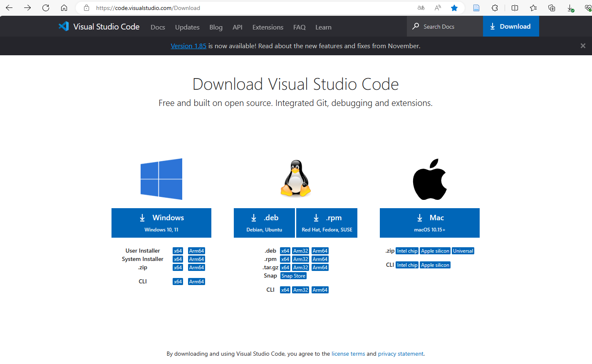Select System Installer Arm64

(x=197, y=259)
